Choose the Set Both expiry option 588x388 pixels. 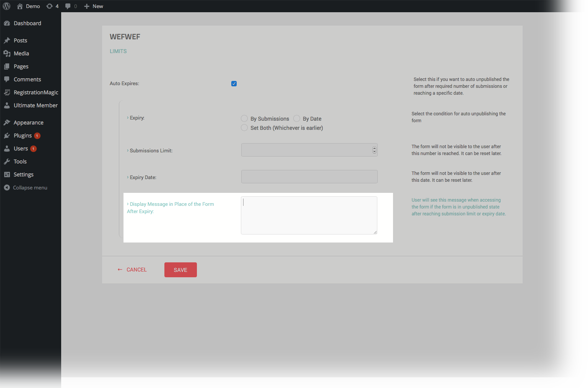click(x=244, y=128)
